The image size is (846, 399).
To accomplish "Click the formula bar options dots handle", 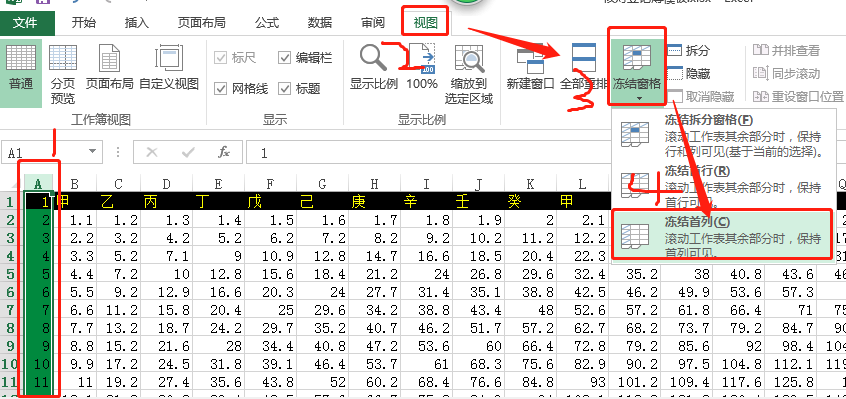I will (x=118, y=153).
